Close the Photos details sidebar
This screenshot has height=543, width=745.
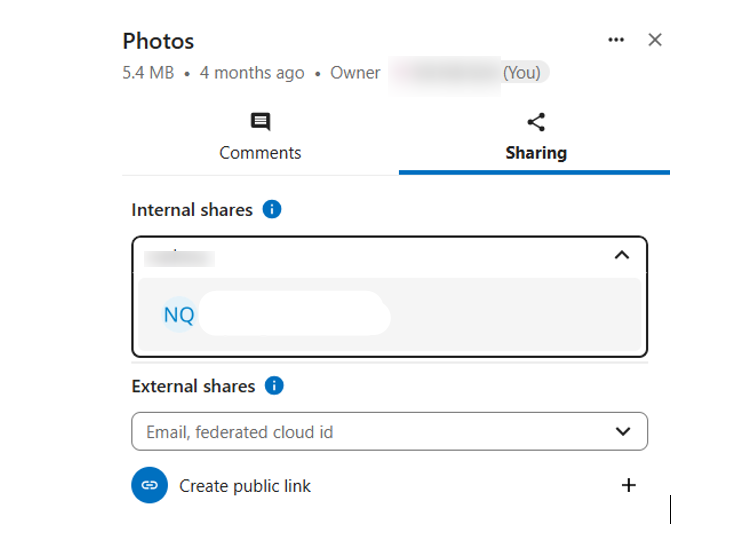(x=655, y=40)
